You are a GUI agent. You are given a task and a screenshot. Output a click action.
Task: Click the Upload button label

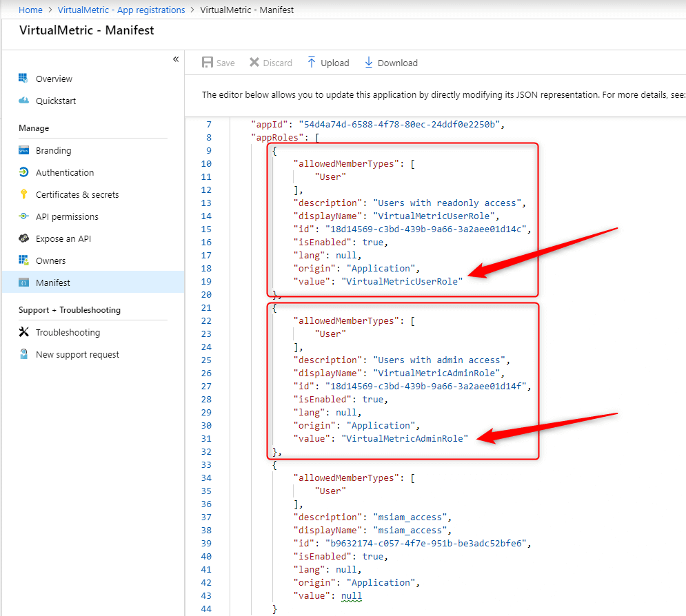pyautogui.click(x=334, y=63)
